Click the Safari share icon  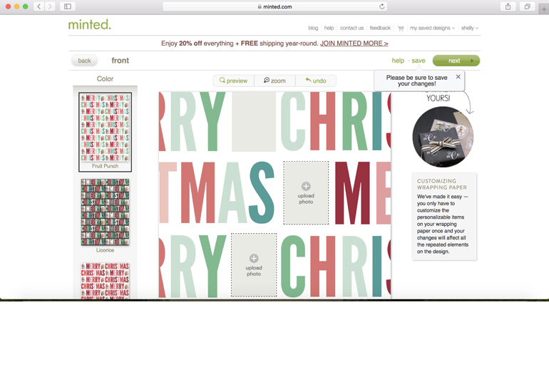[x=508, y=6]
